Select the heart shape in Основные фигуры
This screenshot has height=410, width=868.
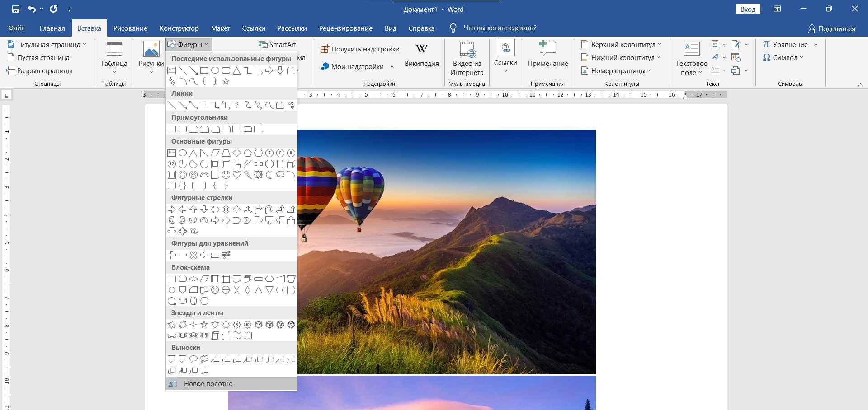[237, 175]
